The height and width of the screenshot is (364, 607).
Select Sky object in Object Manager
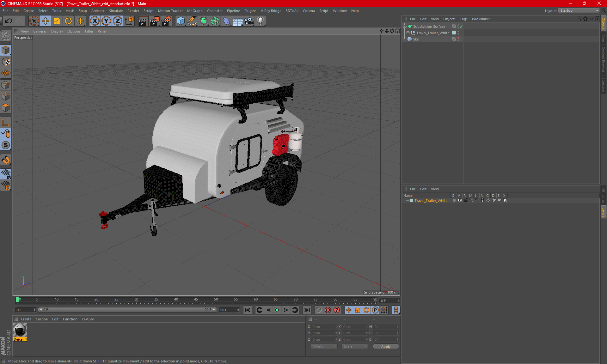click(x=416, y=39)
